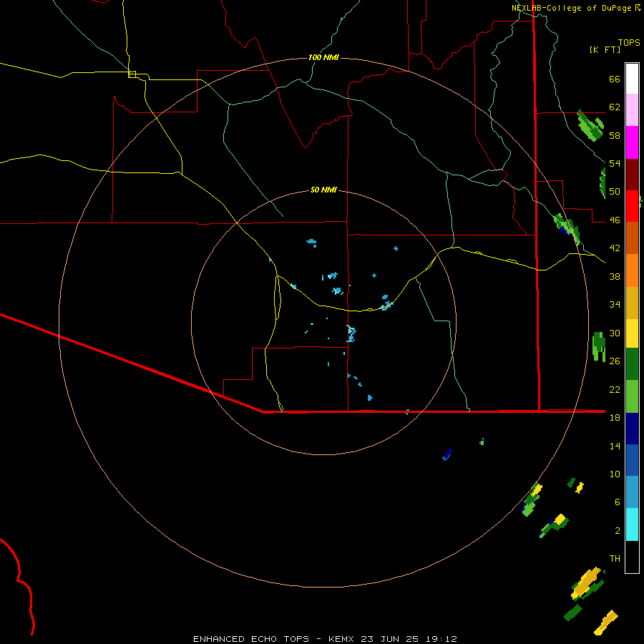The image size is (644, 644).
Task: Select the light green legend swatch
Action: 632,396
